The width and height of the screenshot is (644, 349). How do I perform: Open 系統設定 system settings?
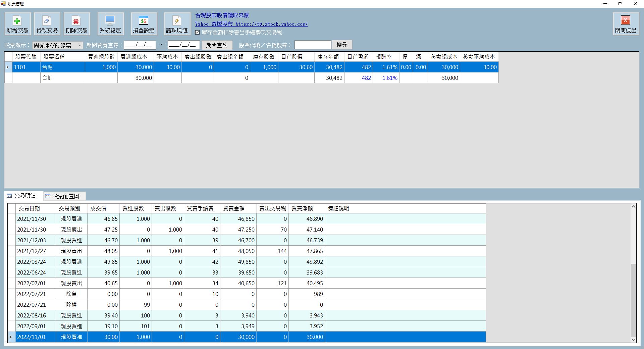(110, 24)
